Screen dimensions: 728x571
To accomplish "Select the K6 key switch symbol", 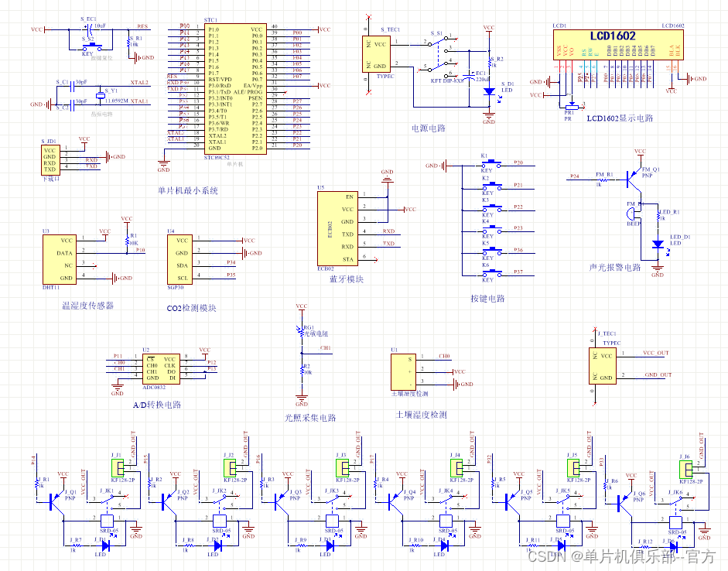I will click(x=491, y=273).
